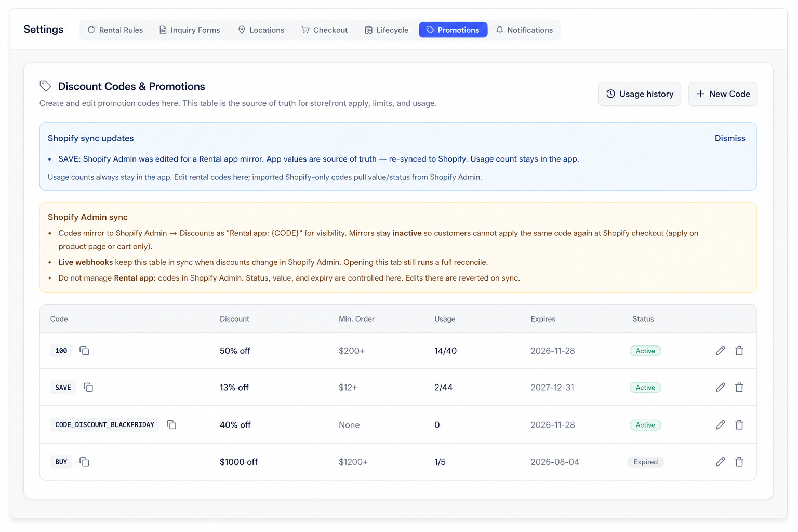This screenshot has width=798, height=532.
Task: Dismiss the Shopify sync updates notice
Action: (x=730, y=138)
